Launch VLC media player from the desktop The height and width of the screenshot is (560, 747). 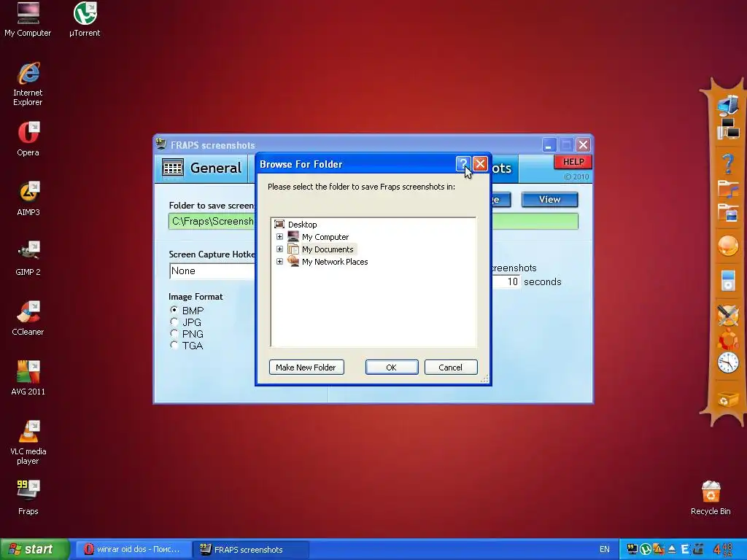coord(28,443)
